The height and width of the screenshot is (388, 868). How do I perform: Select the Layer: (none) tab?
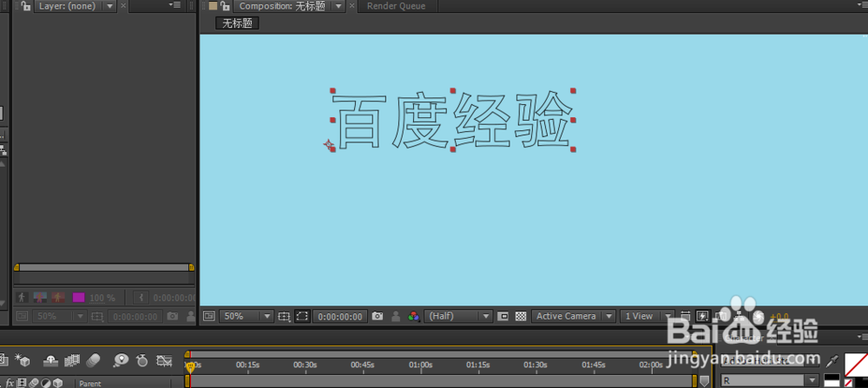point(67,6)
